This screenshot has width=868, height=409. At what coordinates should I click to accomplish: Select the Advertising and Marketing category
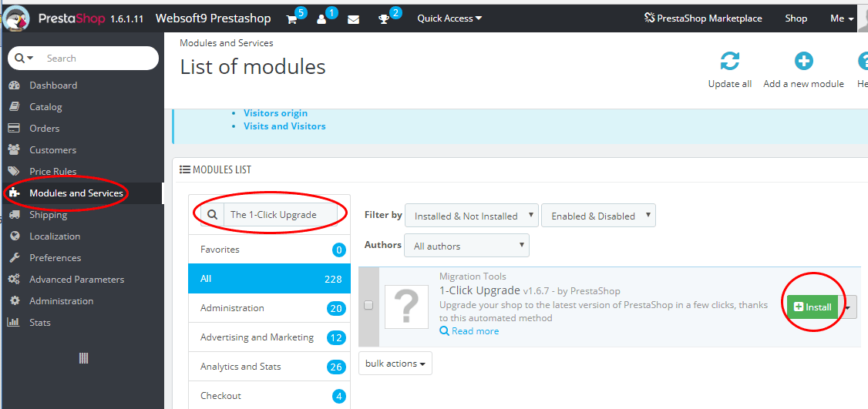pyautogui.click(x=269, y=337)
